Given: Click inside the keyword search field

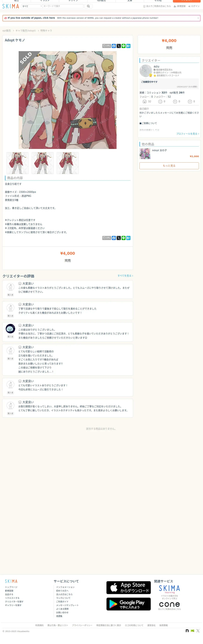Looking at the screenshot, I should (63, 6).
